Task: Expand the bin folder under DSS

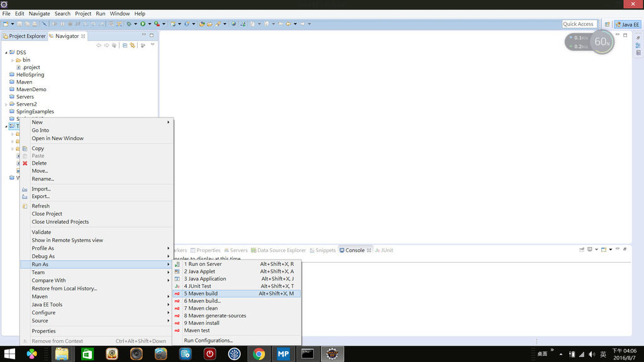Action: [x=13, y=60]
